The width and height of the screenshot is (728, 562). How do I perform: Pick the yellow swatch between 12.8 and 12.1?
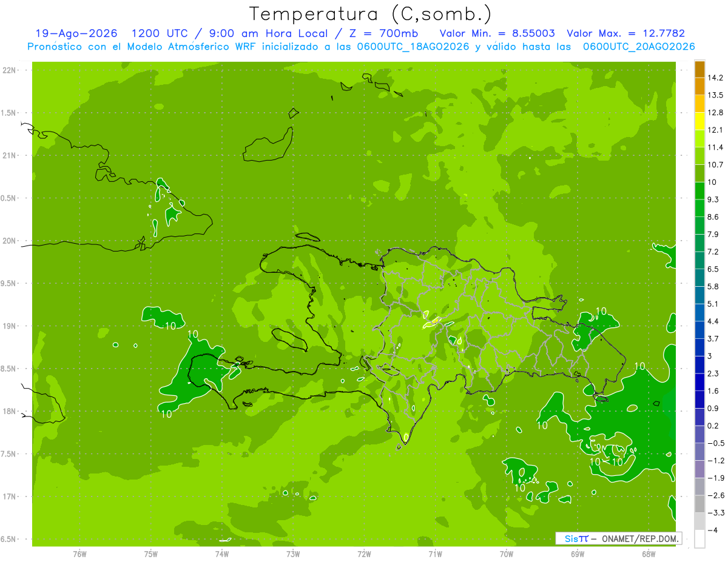[x=699, y=121]
